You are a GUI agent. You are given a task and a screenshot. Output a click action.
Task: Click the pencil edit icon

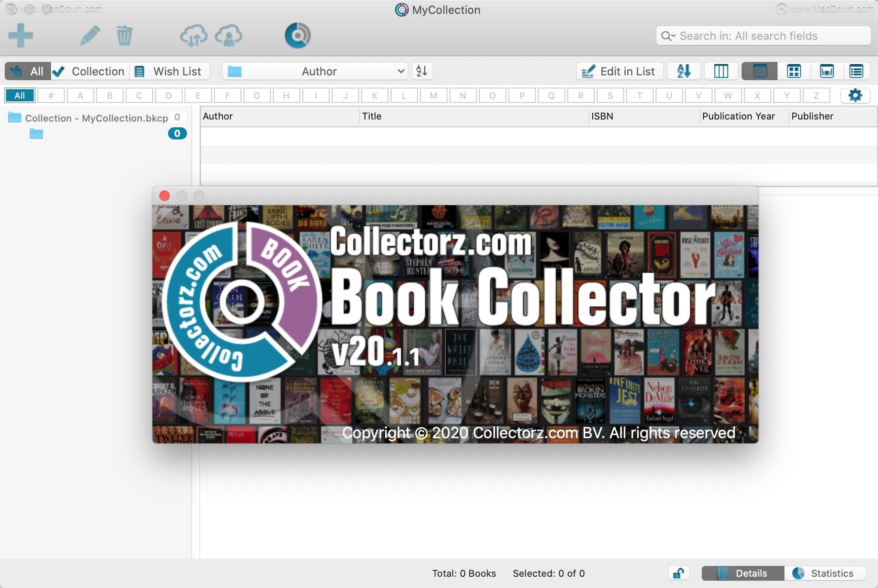point(90,36)
